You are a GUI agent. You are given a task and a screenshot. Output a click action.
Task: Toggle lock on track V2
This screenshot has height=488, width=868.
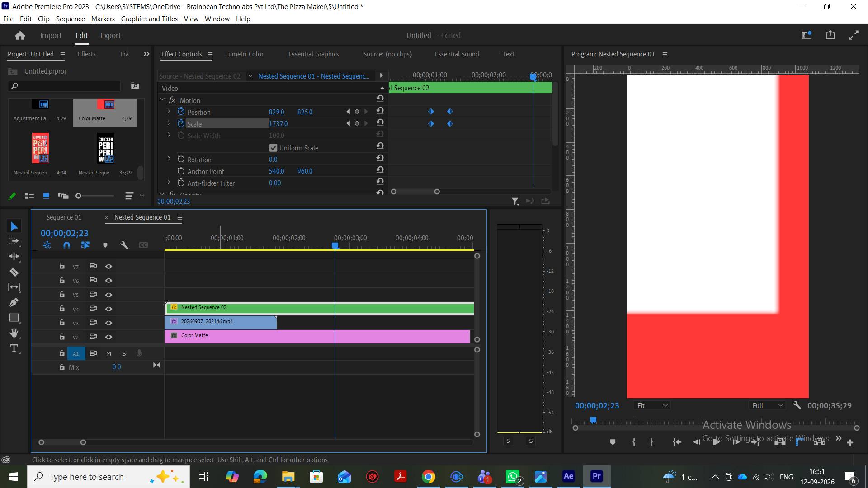click(62, 337)
